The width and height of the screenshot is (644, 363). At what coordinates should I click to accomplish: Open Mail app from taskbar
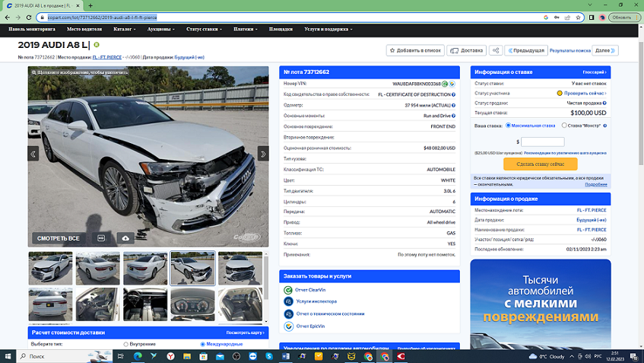pos(220,356)
